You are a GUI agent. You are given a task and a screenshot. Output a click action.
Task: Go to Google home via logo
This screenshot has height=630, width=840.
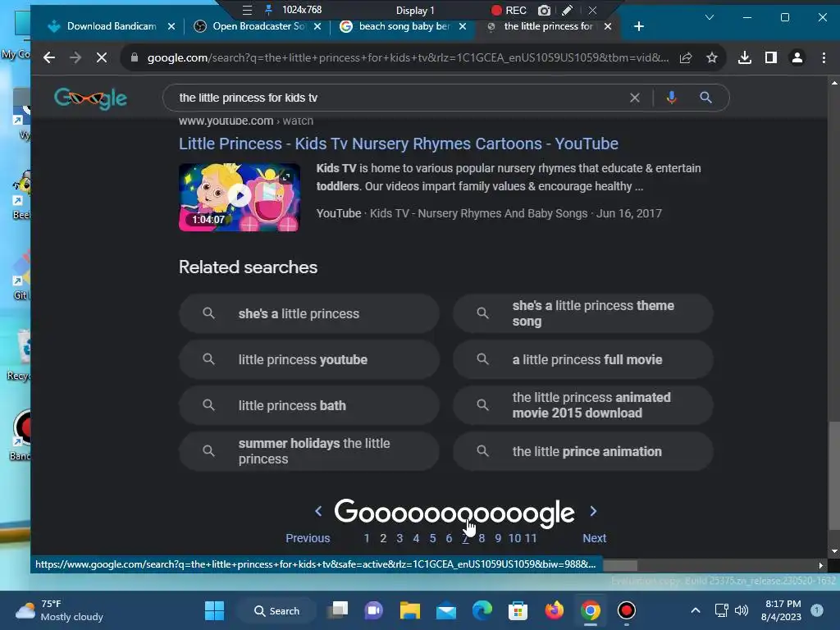click(x=90, y=98)
